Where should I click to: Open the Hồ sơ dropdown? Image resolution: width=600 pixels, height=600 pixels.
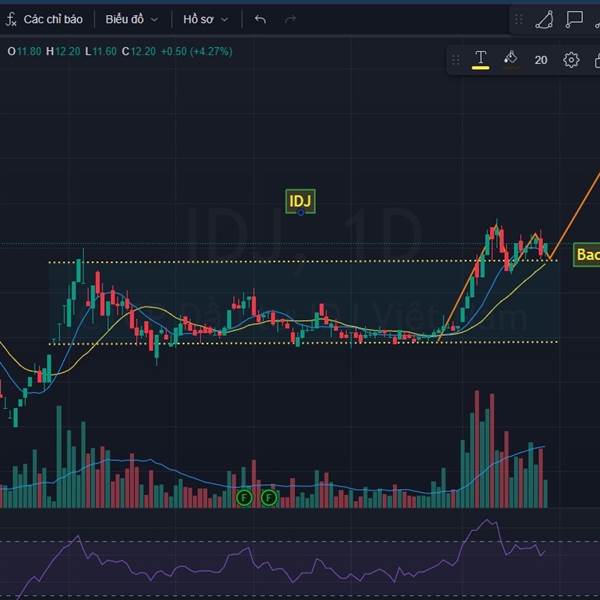click(x=205, y=19)
